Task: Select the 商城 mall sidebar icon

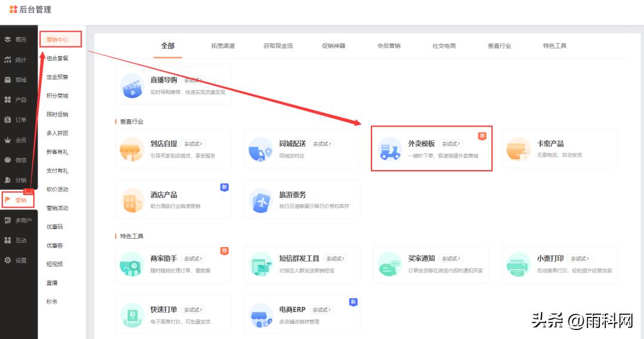Action: tap(8, 80)
